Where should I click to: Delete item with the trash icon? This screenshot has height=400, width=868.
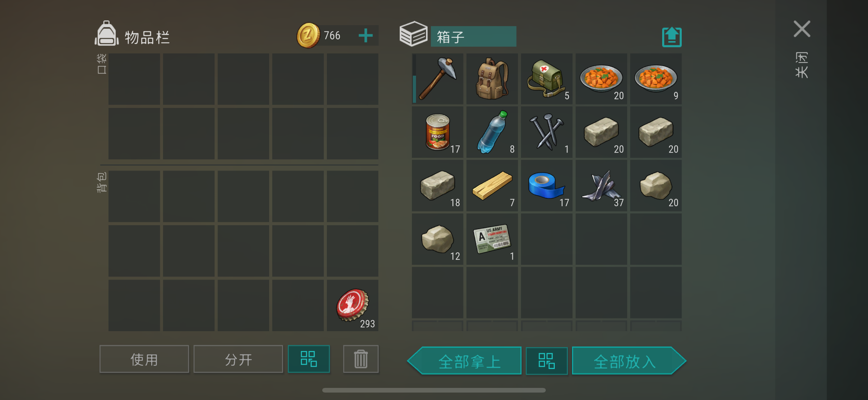360,359
